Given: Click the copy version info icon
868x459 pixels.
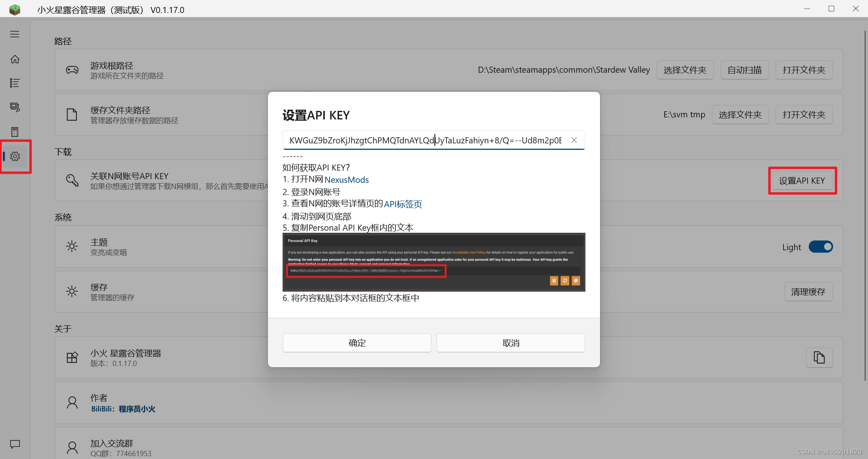Looking at the screenshot, I should tap(819, 357).
